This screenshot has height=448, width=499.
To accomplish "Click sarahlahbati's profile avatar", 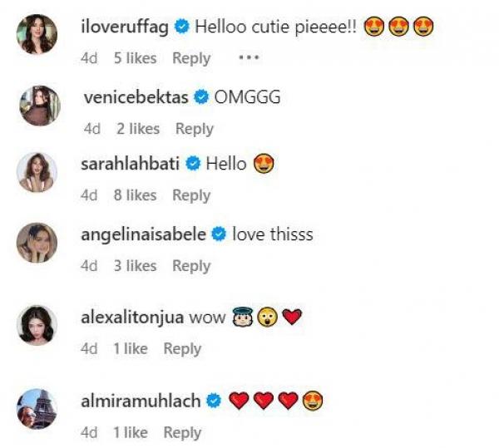I will [x=37, y=172].
